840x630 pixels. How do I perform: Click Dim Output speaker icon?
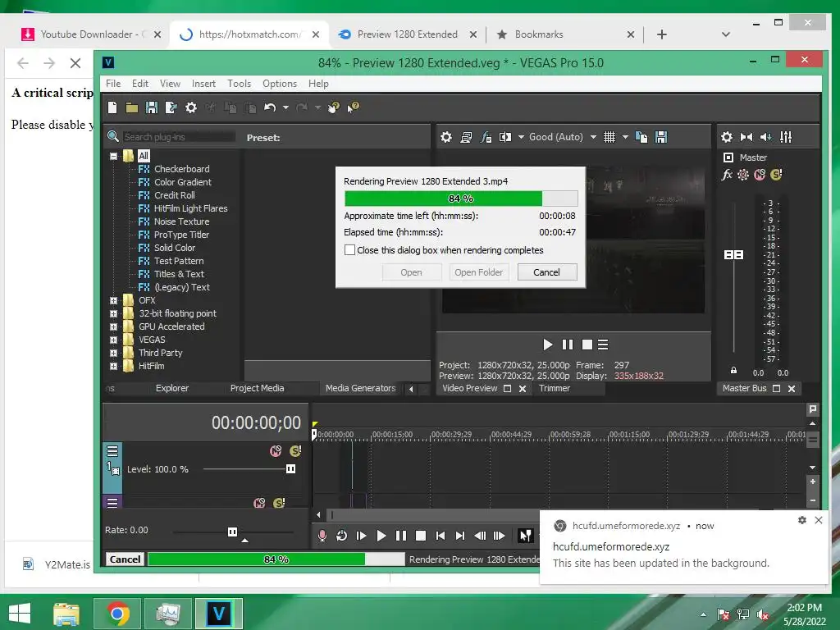click(x=766, y=137)
